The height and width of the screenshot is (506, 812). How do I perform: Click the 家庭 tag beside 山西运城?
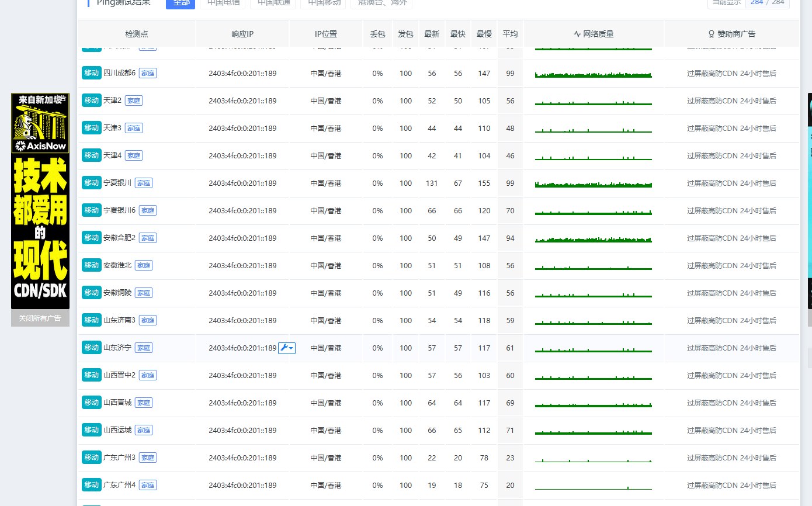144,430
